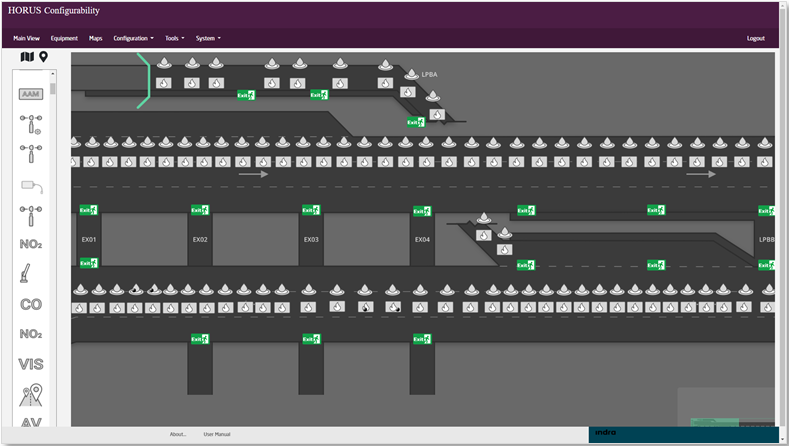Click the indra logo in the footer

(605, 432)
